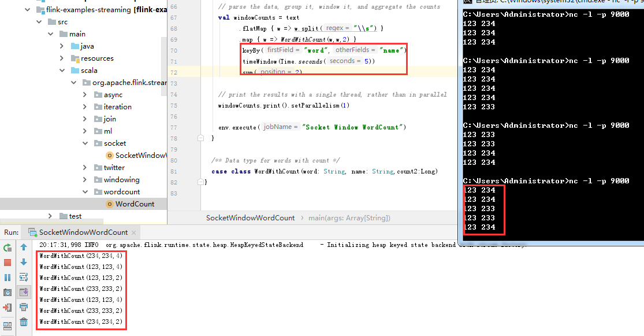The image size is (644, 336).
Task: Click the src folder icon
Action: tap(52, 22)
